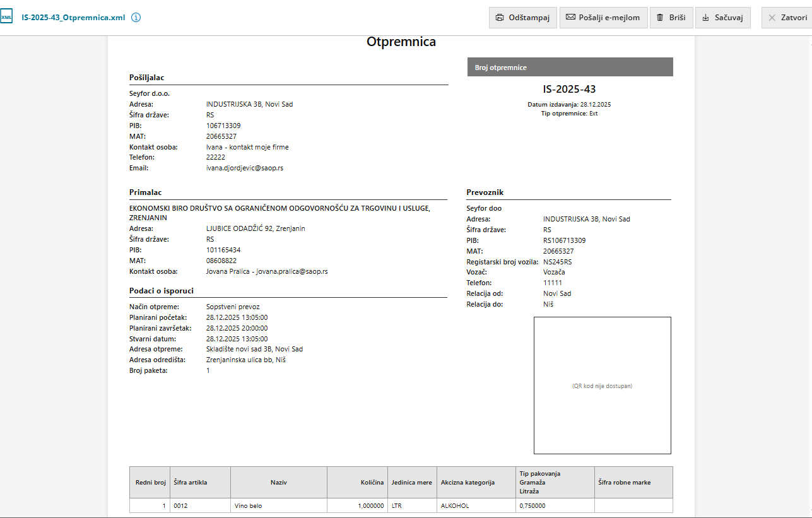Select recipient MAT value 08608822

point(221,261)
